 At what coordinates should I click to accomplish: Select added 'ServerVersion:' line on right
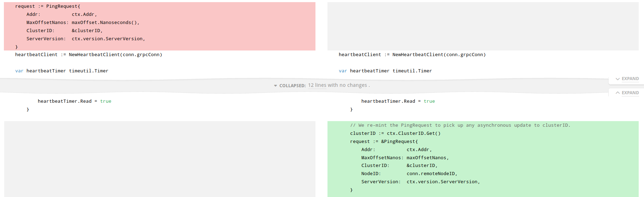(x=420, y=182)
